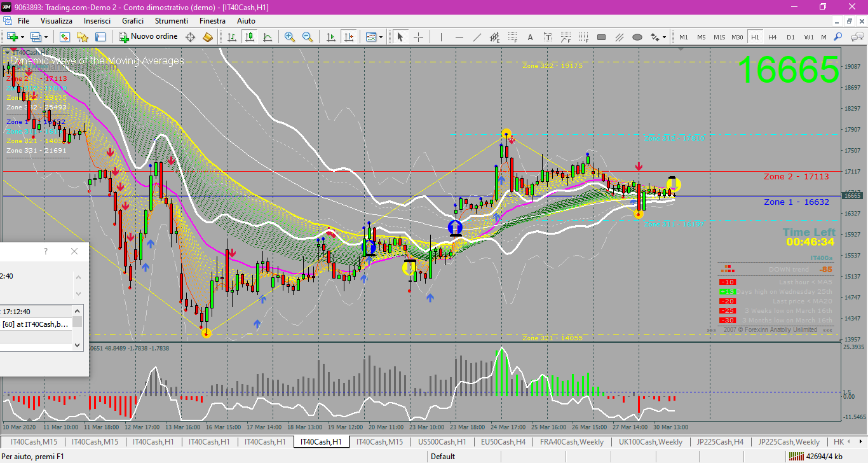
Task: Switch to FRA40Cash,Weekly chart tab
Action: pyautogui.click(x=572, y=441)
